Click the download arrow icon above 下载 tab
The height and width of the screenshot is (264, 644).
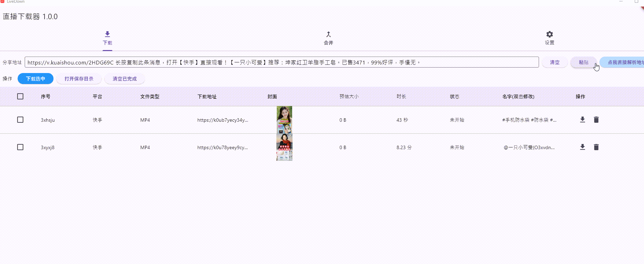(107, 34)
